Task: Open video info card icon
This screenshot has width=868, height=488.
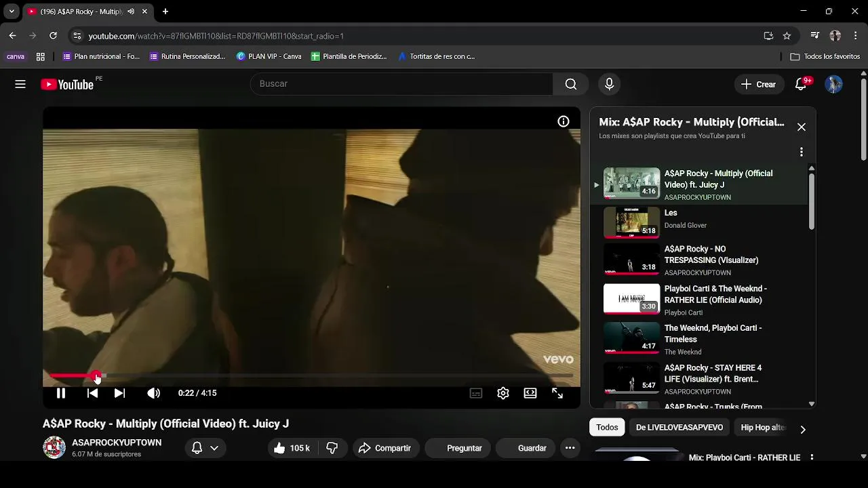Action: point(564,121)
